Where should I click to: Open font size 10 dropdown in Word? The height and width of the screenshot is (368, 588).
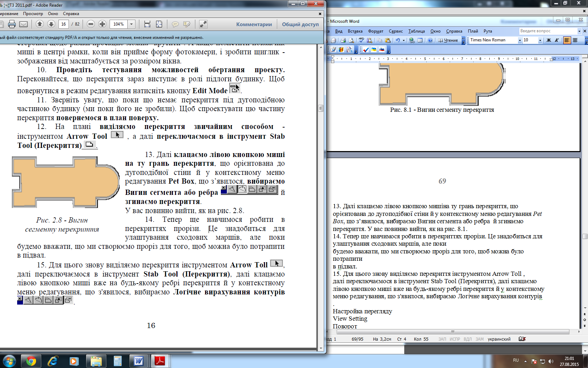[x=540, y=40]
